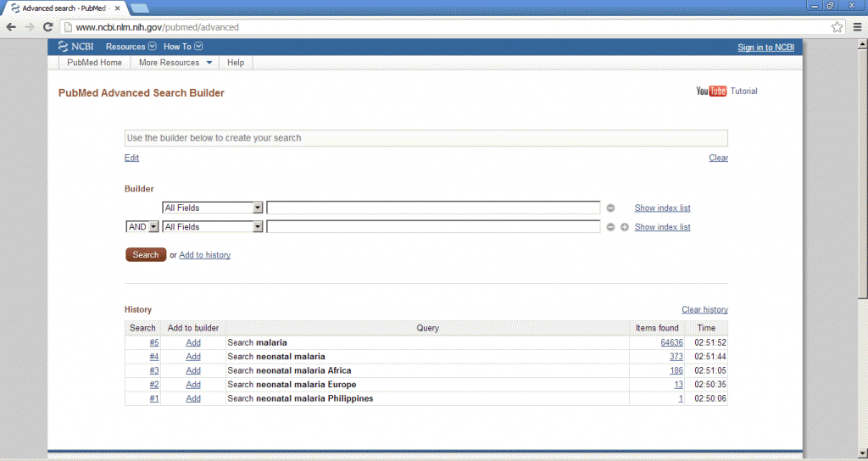Image resolution: width=868 pixels, height=461 pixels.
Task: Remove second builder row with minus icon
Action: click(610, 227)
